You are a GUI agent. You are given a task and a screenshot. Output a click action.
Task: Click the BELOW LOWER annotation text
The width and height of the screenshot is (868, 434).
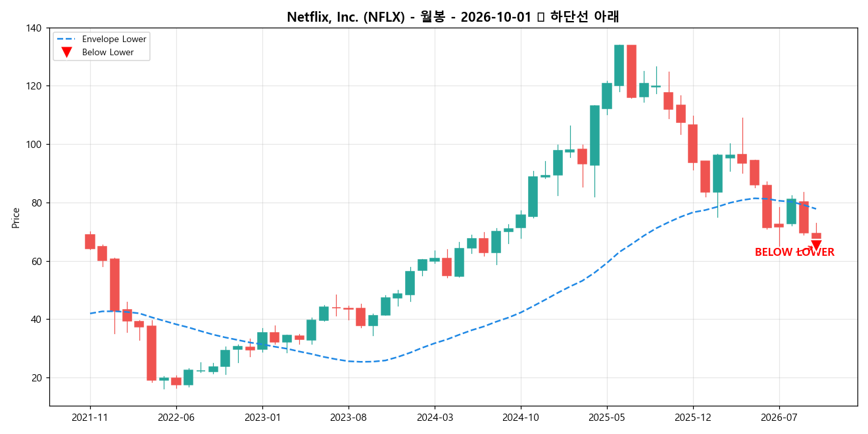794,253
